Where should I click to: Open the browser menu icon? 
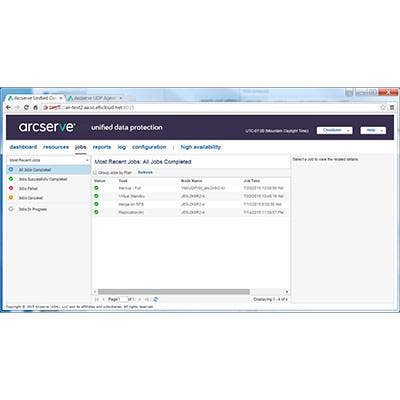coord(392,107)
